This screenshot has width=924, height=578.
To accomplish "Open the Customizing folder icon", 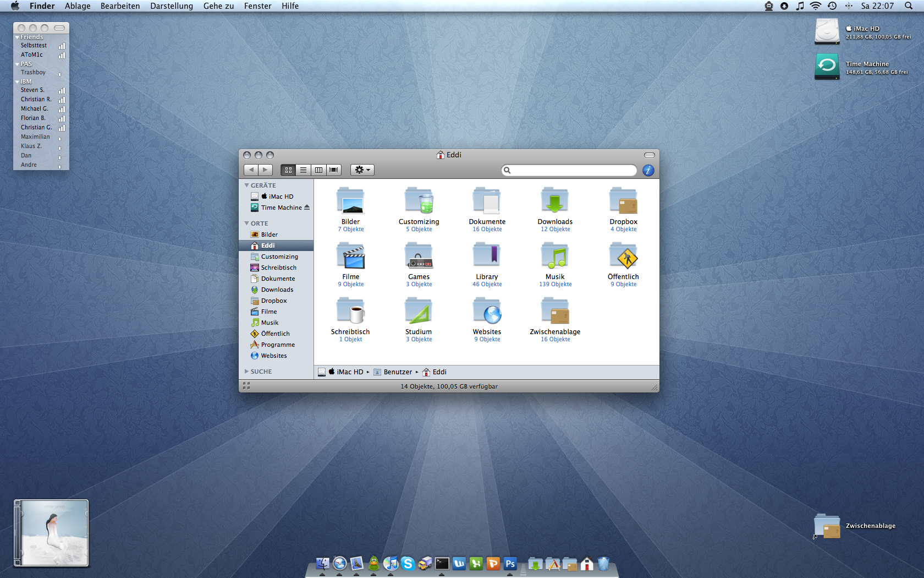I will pos(419,201).
